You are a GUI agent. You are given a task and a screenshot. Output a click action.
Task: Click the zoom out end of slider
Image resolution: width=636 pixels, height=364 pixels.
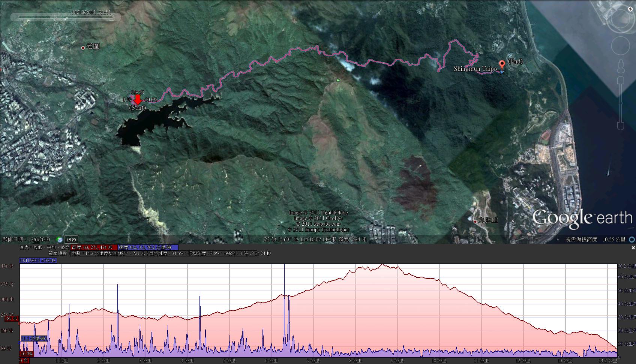(621, 126)
